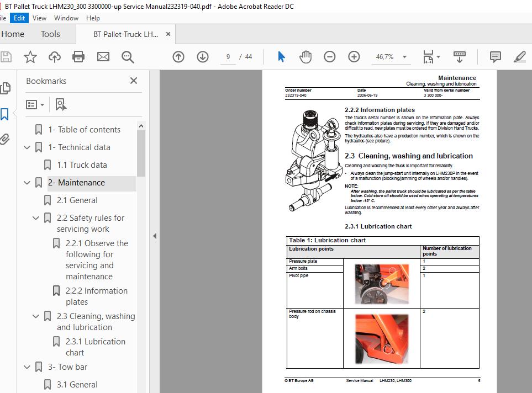Switch to the Tools tab

pyautogui.click(x=50, y=34)
